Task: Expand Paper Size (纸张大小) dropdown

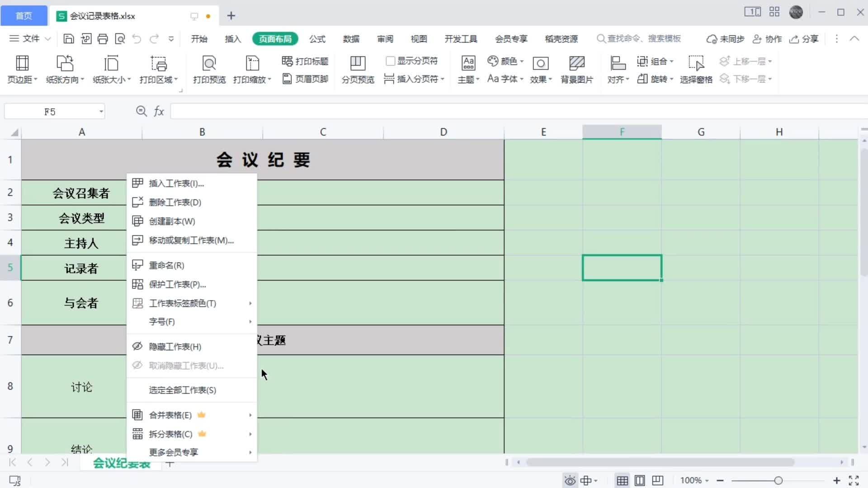Action: 112,70
